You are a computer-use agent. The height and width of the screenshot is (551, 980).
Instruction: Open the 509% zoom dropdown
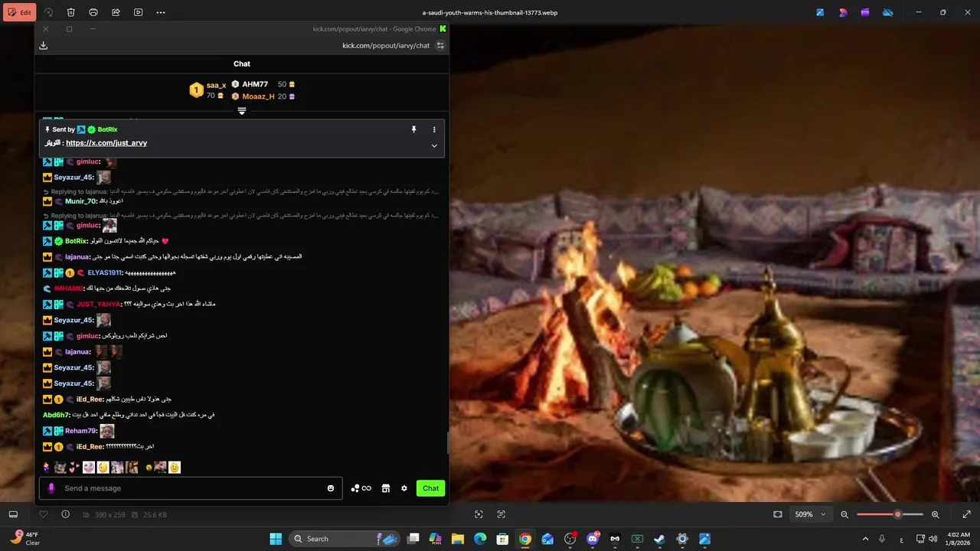point(812,514)
